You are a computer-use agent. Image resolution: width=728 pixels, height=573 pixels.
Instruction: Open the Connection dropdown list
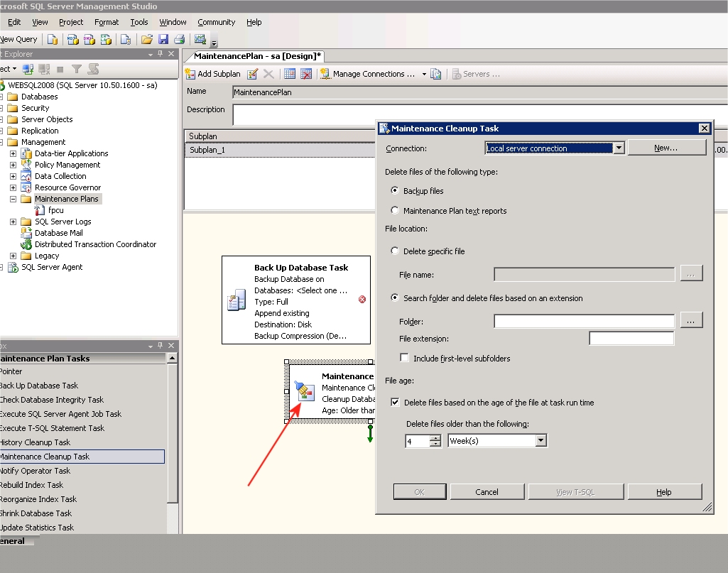click(x=619, y=148)
